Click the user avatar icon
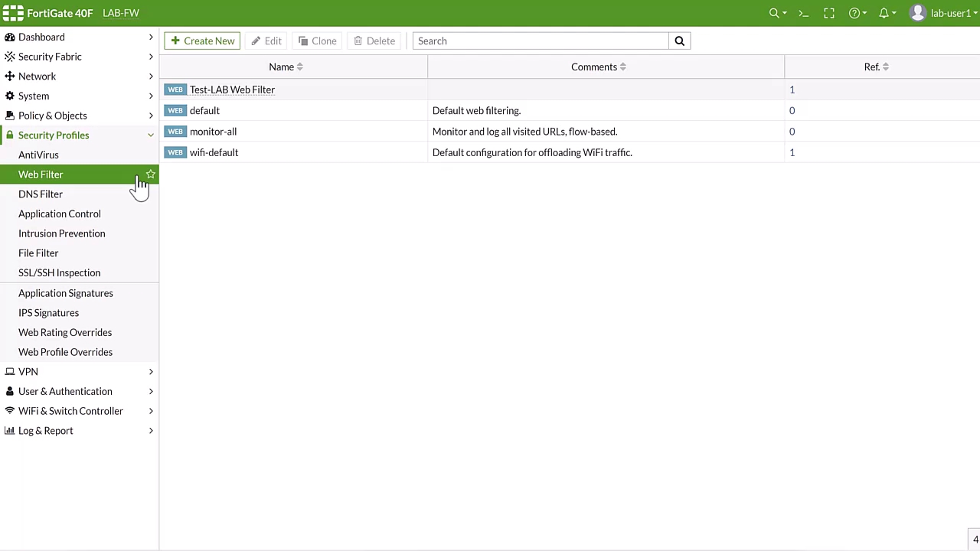Viewport: 980px width, 551px height. coord(917,13)
